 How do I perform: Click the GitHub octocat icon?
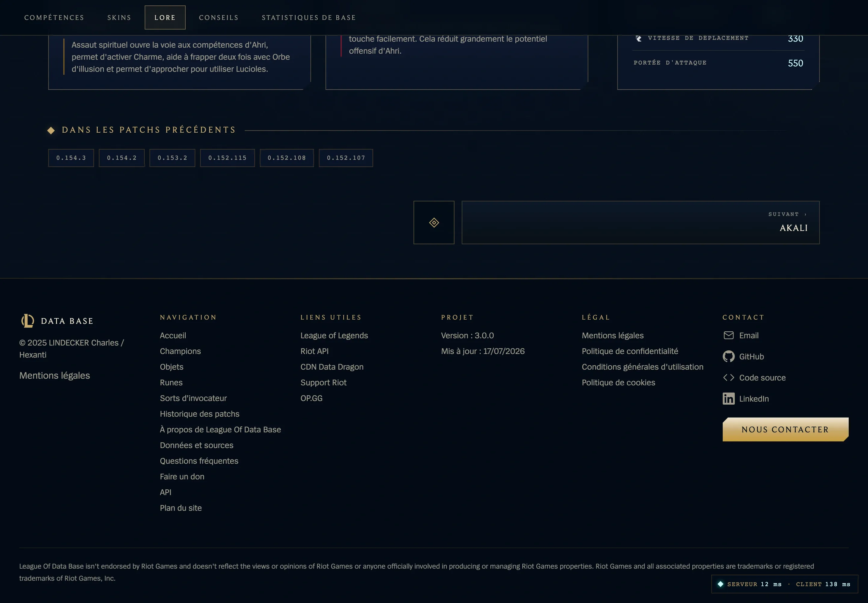pos(728,356)
